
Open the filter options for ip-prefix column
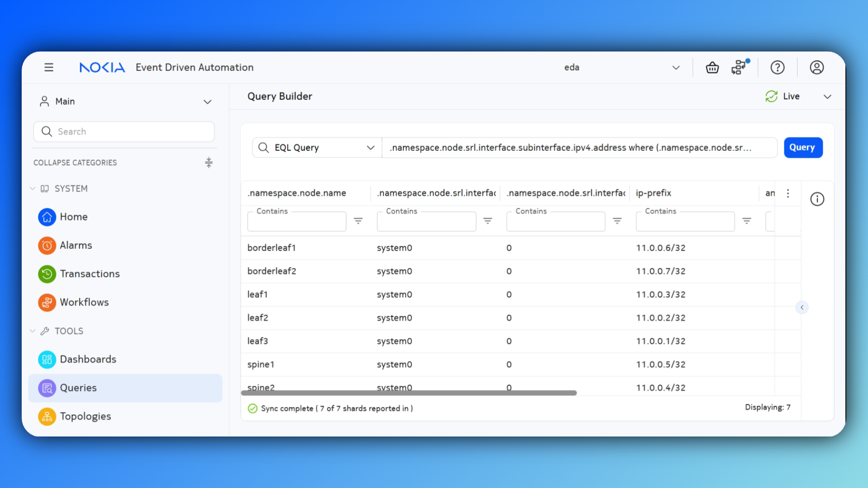746,221
